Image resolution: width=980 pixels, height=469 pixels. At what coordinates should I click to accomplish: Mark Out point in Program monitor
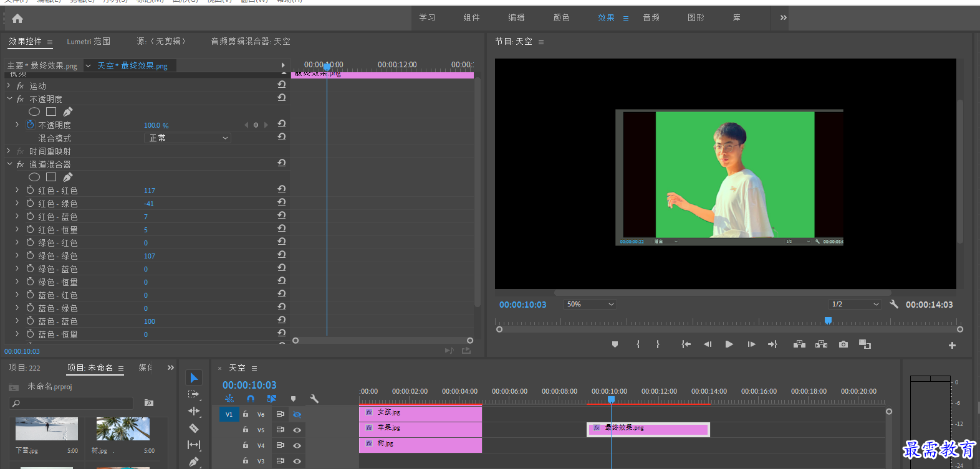coord(658,344)
